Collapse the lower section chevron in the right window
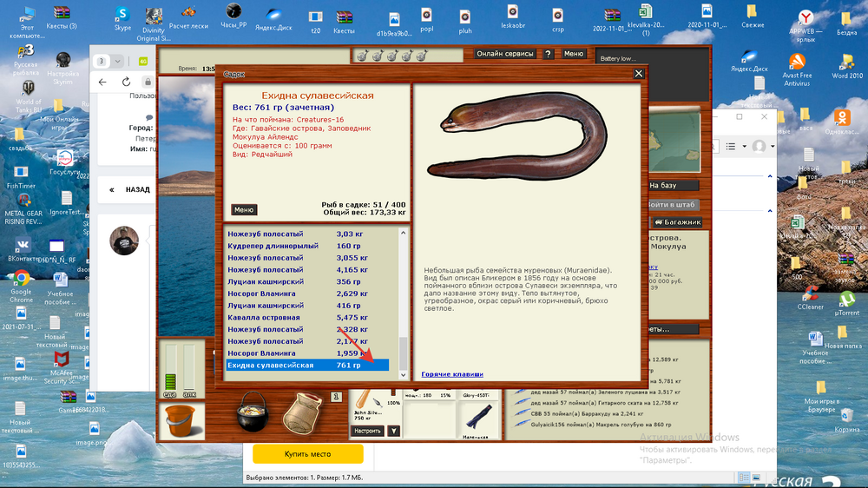 pos(769,210)
